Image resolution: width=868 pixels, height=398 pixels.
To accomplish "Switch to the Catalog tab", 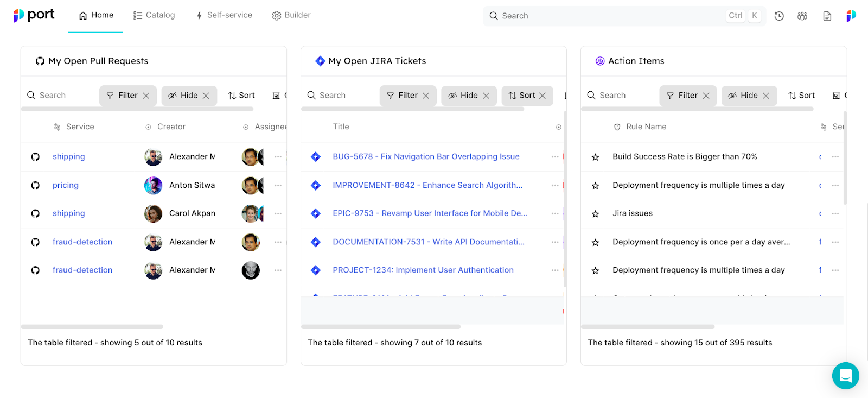I will pyautogui.click(x=154, y=15).
